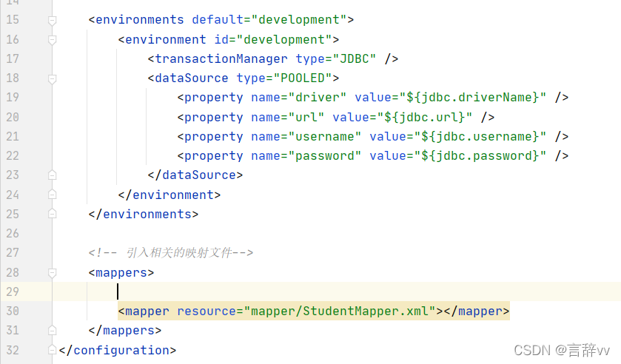
Task: Click line number 26 in gutter
Action: (x=13, y=233)
